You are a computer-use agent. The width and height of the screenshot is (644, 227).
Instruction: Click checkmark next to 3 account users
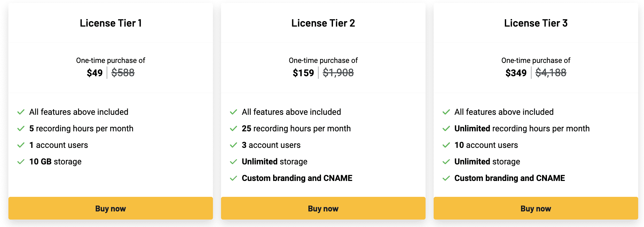pos(234,145)
